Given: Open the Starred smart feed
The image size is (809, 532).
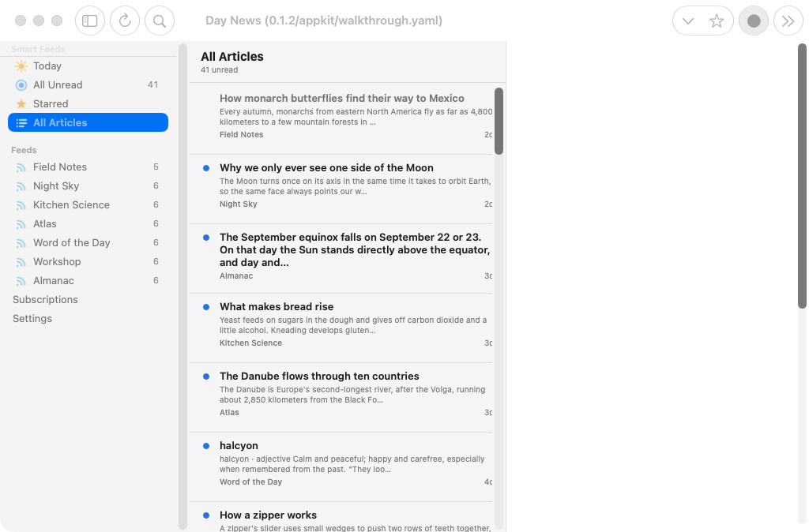Looking at the screenshot, I should (88, 103).
